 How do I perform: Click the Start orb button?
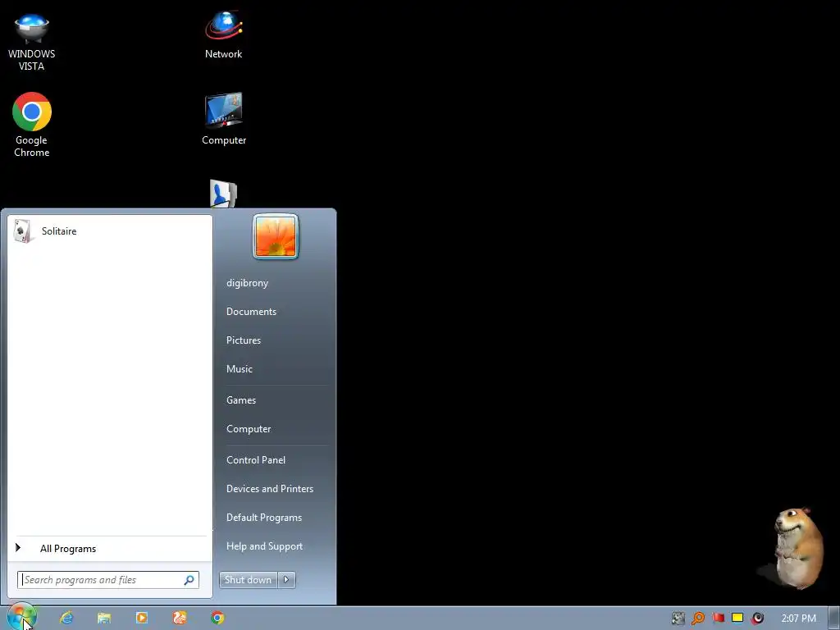[22, 618]
